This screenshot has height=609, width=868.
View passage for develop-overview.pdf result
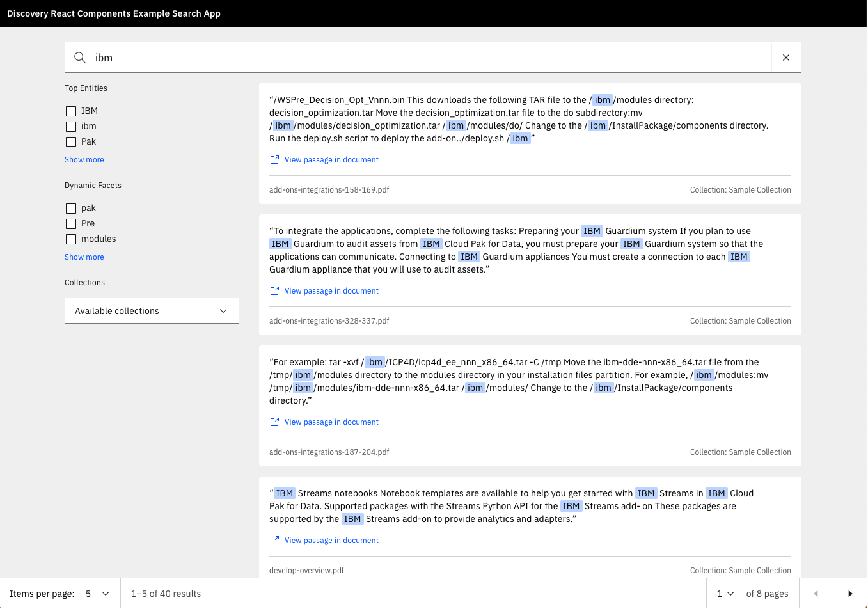click(x=331, y=541)
